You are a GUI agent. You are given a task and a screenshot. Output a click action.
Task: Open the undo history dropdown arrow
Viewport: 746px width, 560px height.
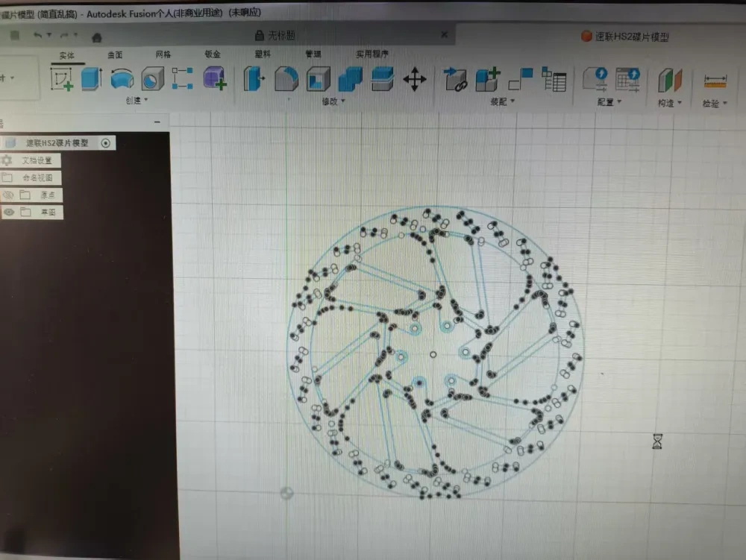tap(49, 35)
